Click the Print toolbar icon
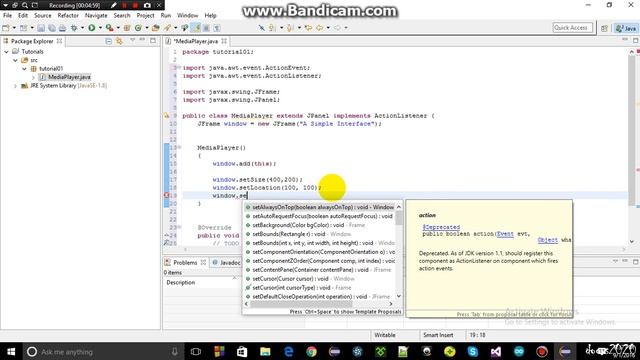640x360 pixels. tap(62, 28)
